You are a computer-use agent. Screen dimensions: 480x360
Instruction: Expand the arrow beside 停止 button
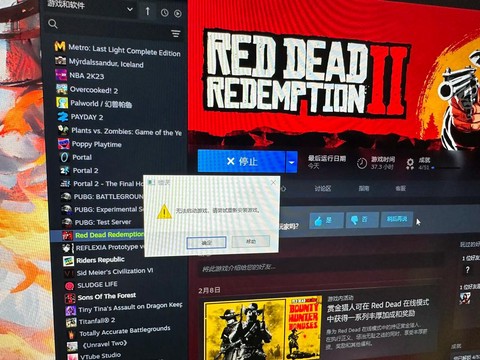click(x=292, y=162)
